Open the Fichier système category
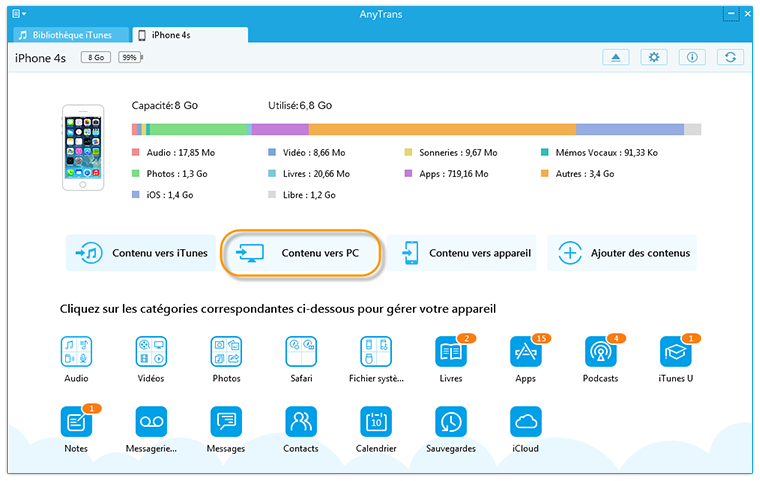The image size is (760, 481). coord(376,352)
